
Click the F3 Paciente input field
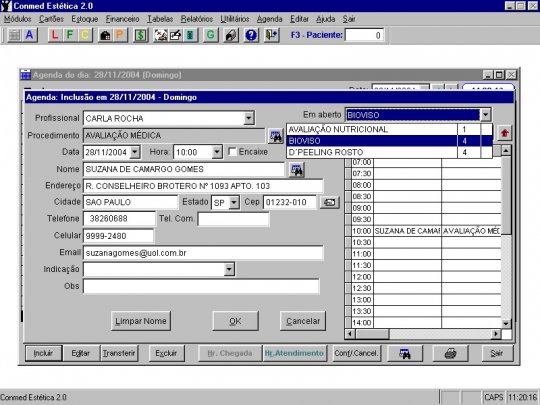point(364,35)
